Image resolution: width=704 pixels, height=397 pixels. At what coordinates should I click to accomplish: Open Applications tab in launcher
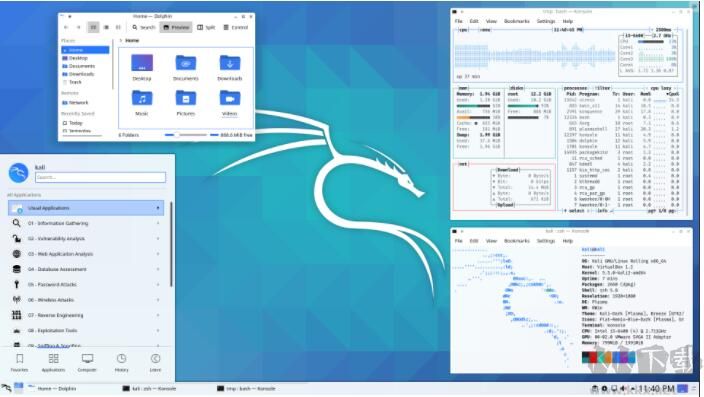point(53,363)
